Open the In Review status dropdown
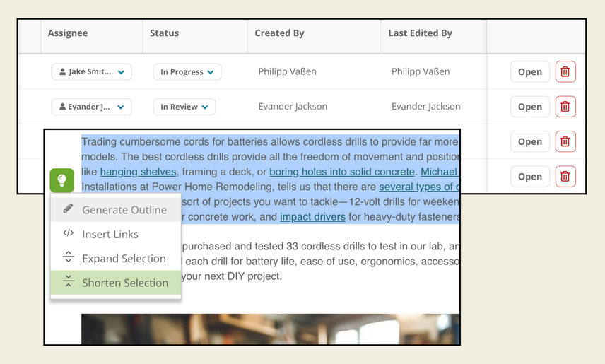 point(184,107)
